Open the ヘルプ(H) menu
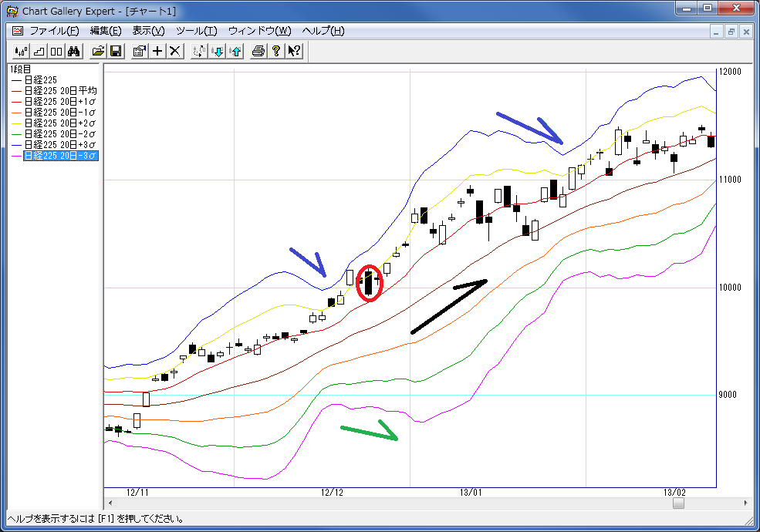Viewport: 760px width, 532px height. (323, 31)
